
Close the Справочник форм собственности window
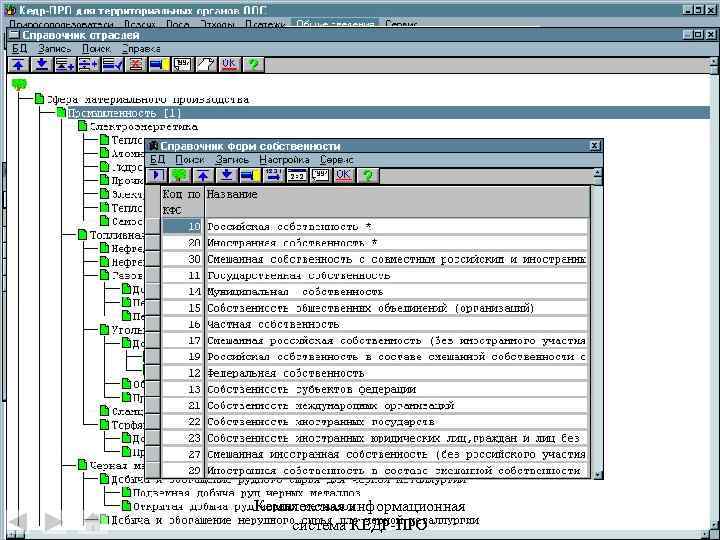click(x=595, y=146)
